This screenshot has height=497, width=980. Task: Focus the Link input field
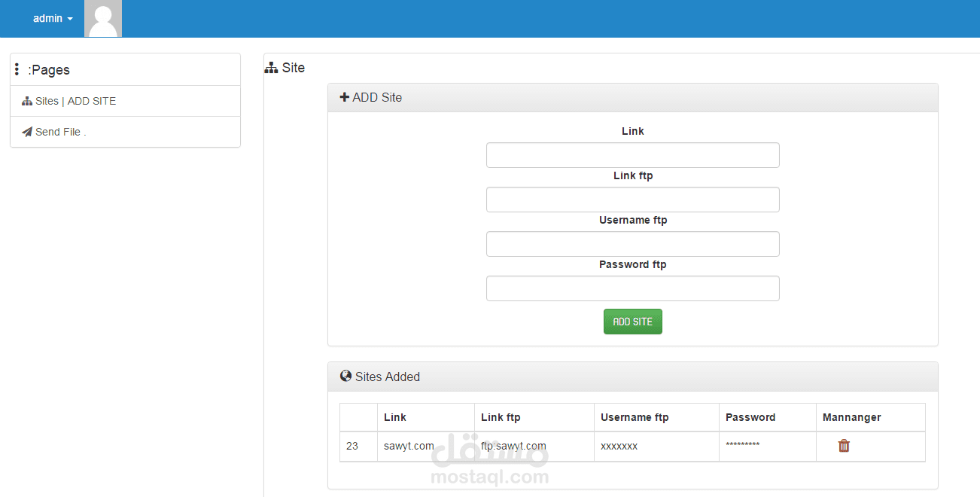point(632,155)
